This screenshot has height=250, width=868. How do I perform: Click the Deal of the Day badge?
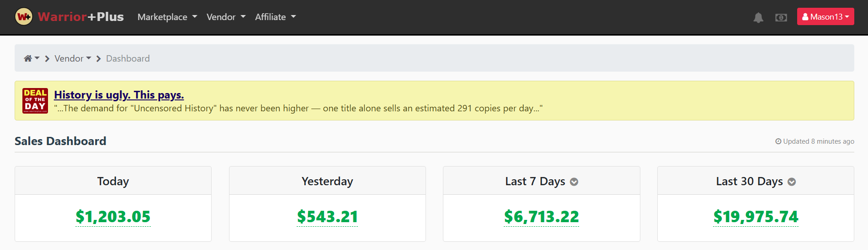click(x=35, y=100)
